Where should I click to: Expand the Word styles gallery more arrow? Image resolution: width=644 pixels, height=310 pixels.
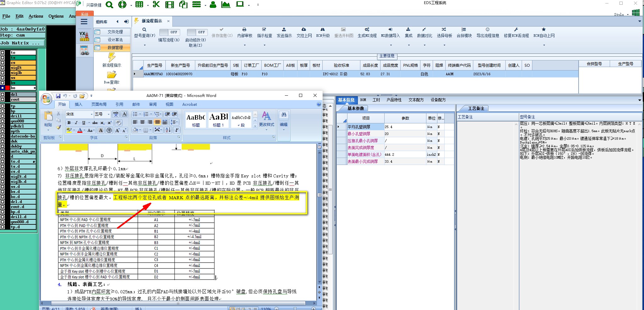click(255, 126)
